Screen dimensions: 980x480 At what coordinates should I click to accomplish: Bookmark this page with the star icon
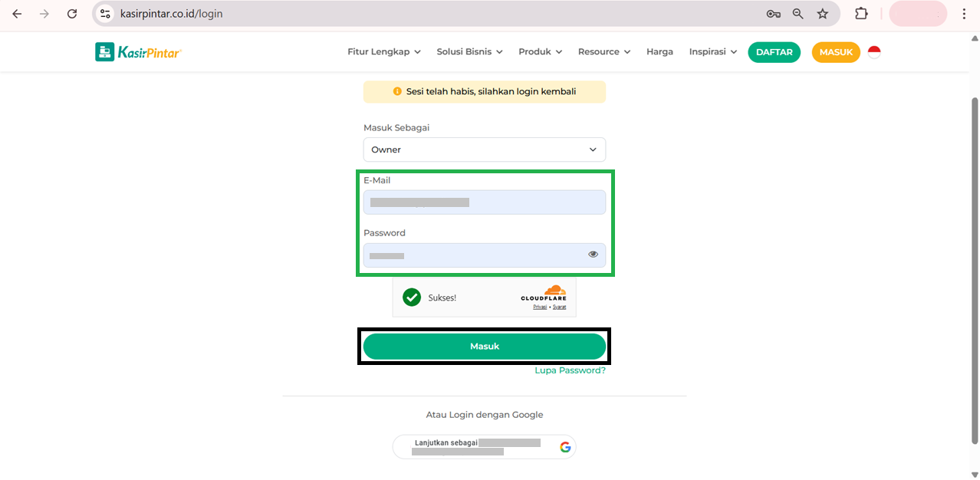point(823,14)
